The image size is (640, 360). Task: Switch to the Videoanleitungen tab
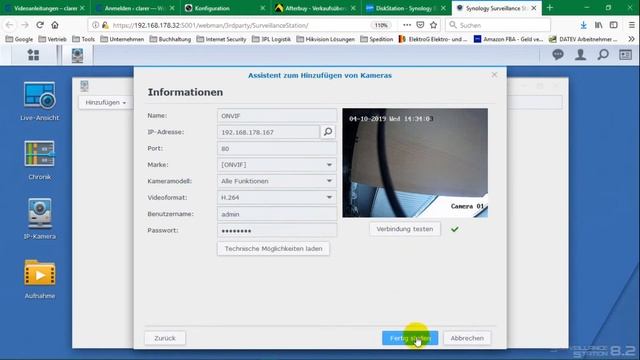pyautogui.click(x=45, y=8)
